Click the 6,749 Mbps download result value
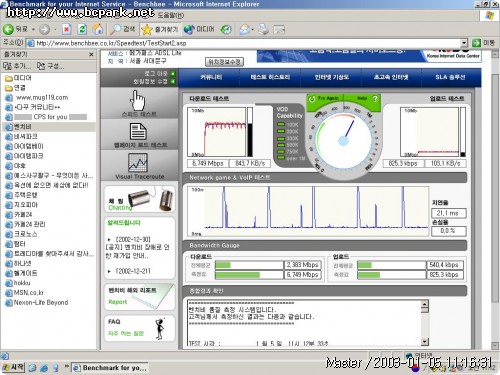500x375 pixels. tap(207, 163)
